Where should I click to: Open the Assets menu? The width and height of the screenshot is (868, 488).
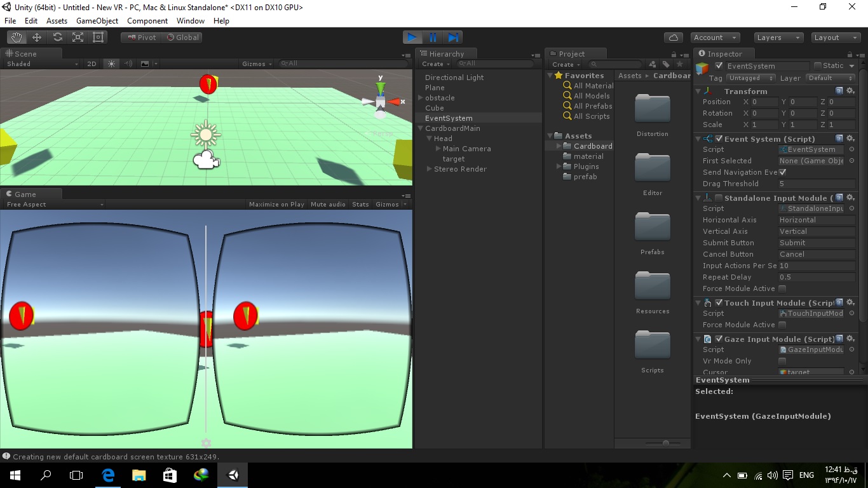[57, 21]
